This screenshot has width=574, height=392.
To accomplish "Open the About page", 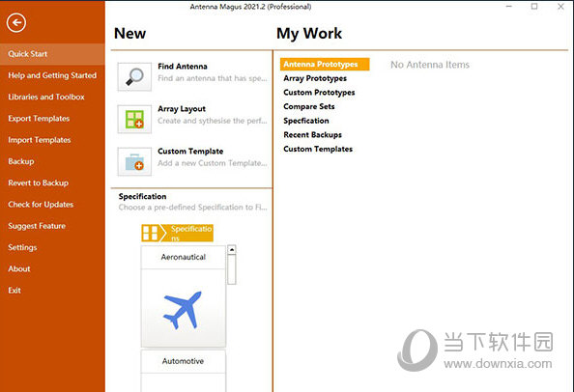I will (52, 268).
